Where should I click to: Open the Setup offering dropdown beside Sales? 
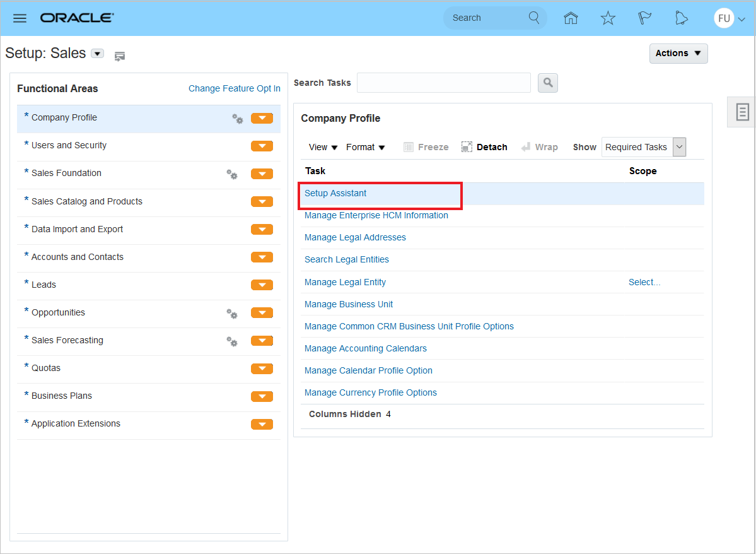pos(97,54)
